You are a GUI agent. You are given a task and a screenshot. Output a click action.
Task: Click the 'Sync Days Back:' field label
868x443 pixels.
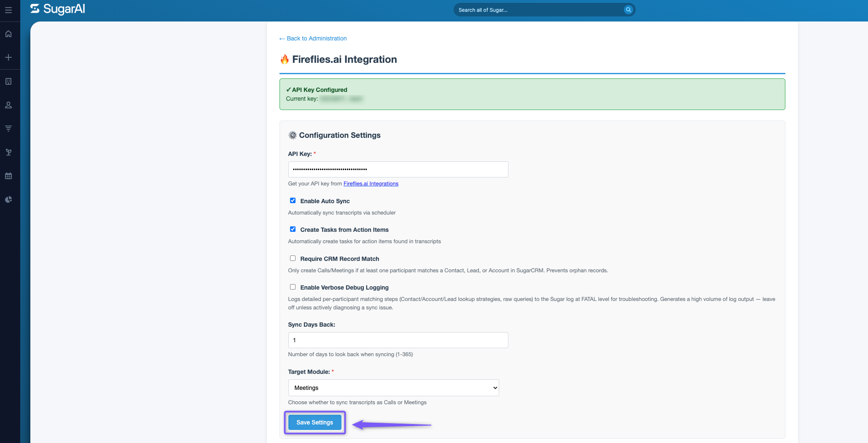coord(312,325)
